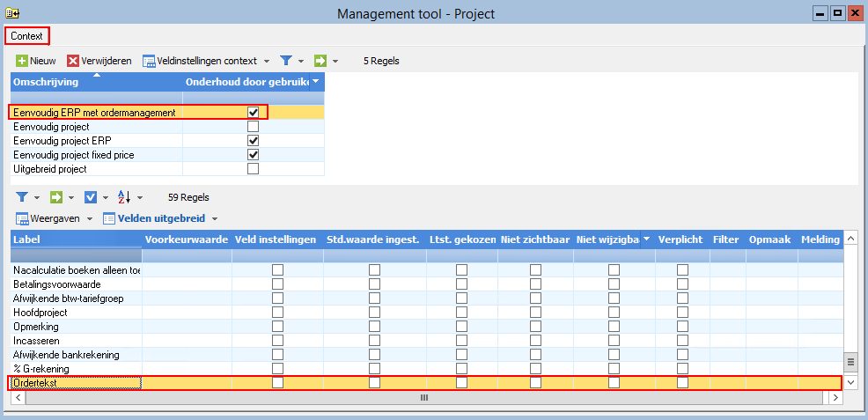Open dropdown arrow beside upper green arrow

335,61
